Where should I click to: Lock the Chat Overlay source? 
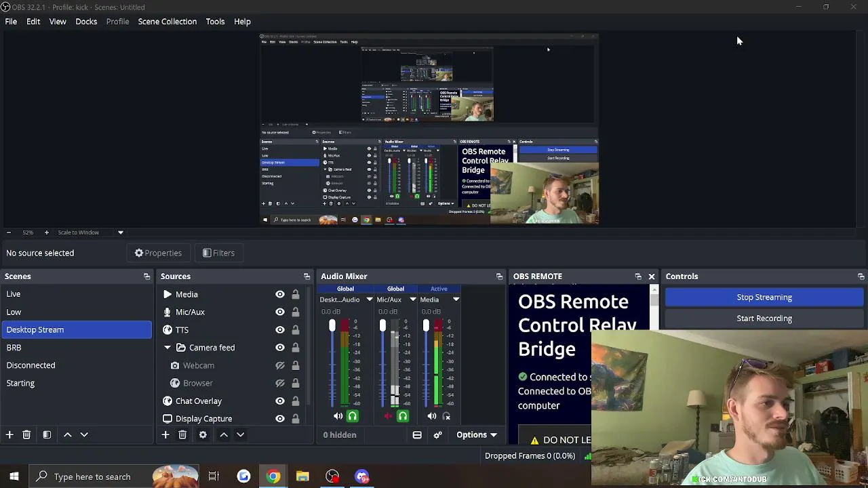[295, 401]
